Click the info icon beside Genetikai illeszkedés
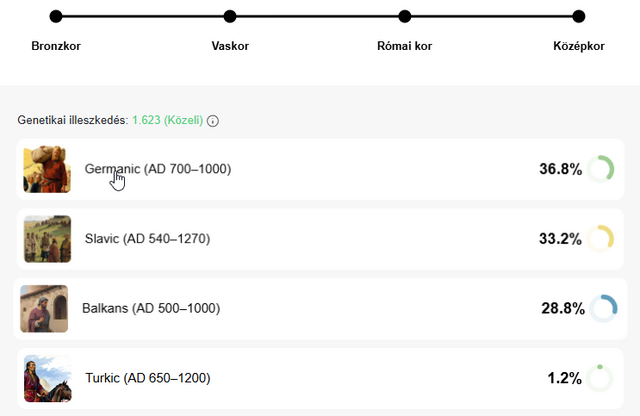The height and width of the screenshot is (416, 640). pyautogui.click(x=213, y=121)
